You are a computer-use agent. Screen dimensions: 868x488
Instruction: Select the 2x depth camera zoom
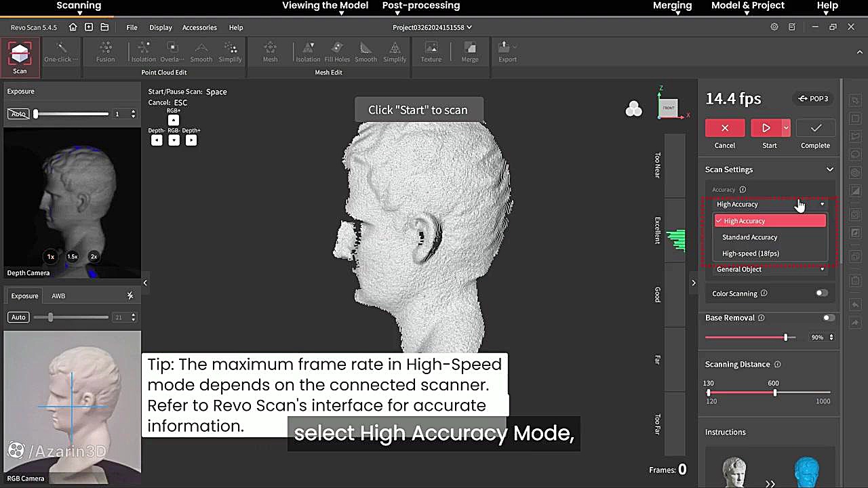pyautogui.click(x=94, y=257)
